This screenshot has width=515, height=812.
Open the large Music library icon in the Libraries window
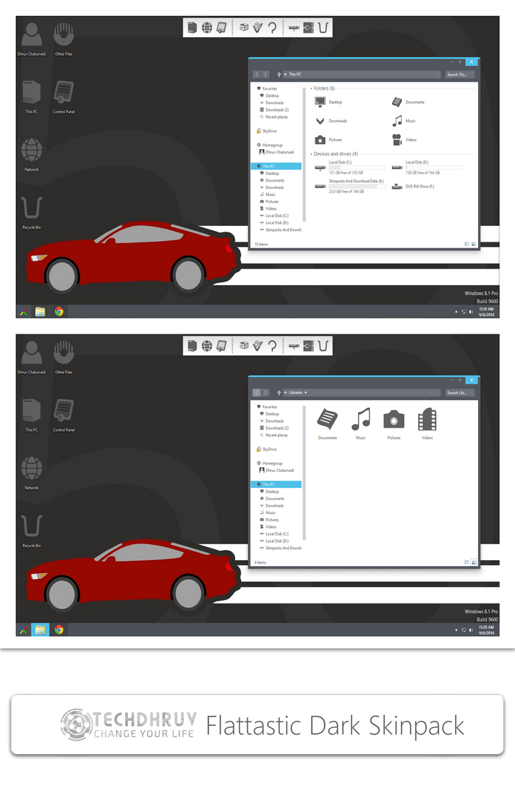[361, 420]
